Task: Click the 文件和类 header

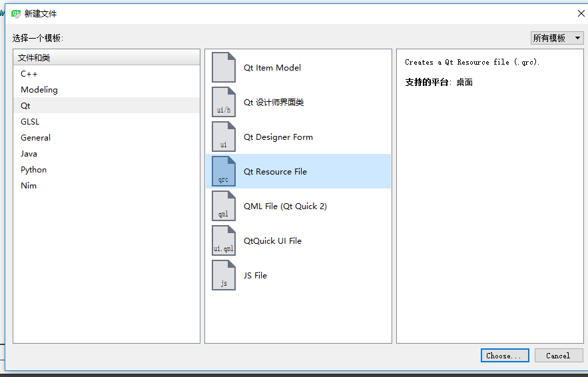Action: coord(107,57)
